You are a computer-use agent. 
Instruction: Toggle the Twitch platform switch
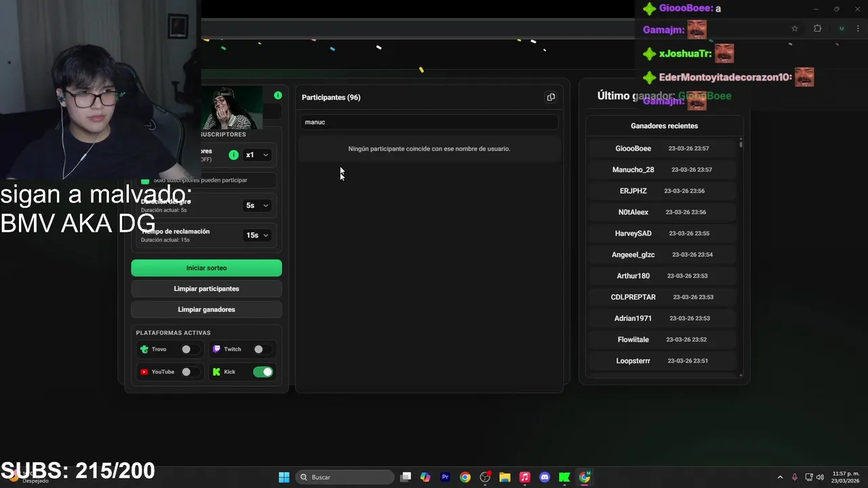click(x=262, y=349)
